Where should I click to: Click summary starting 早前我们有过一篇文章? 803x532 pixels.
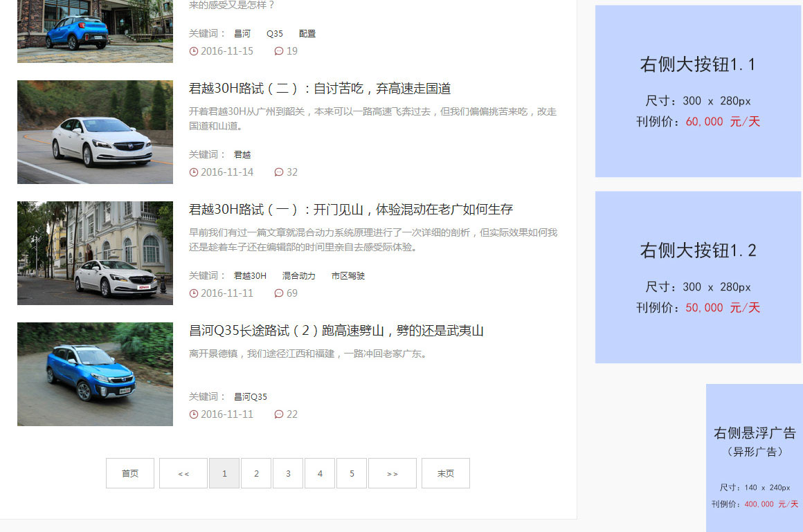tap(373, 240)
